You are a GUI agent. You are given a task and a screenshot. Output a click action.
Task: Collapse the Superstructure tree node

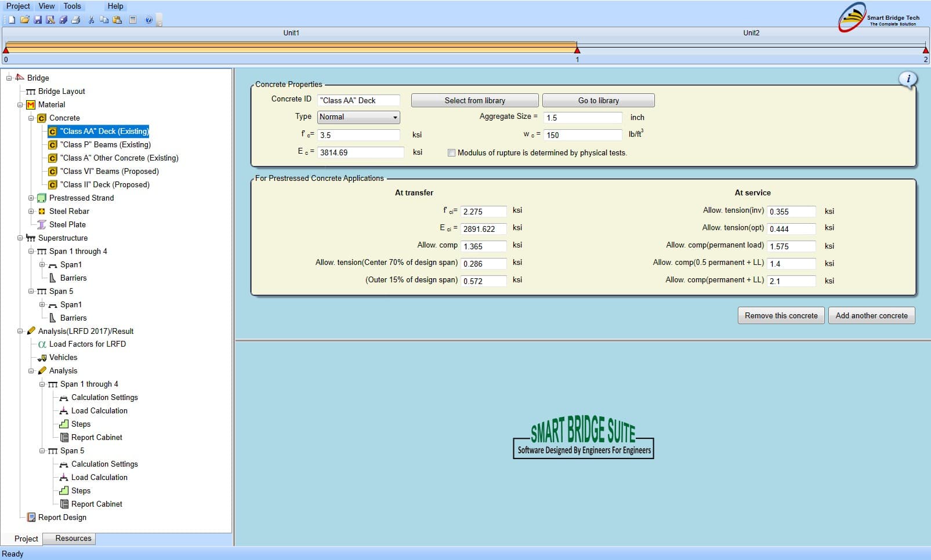coord(20,238)
